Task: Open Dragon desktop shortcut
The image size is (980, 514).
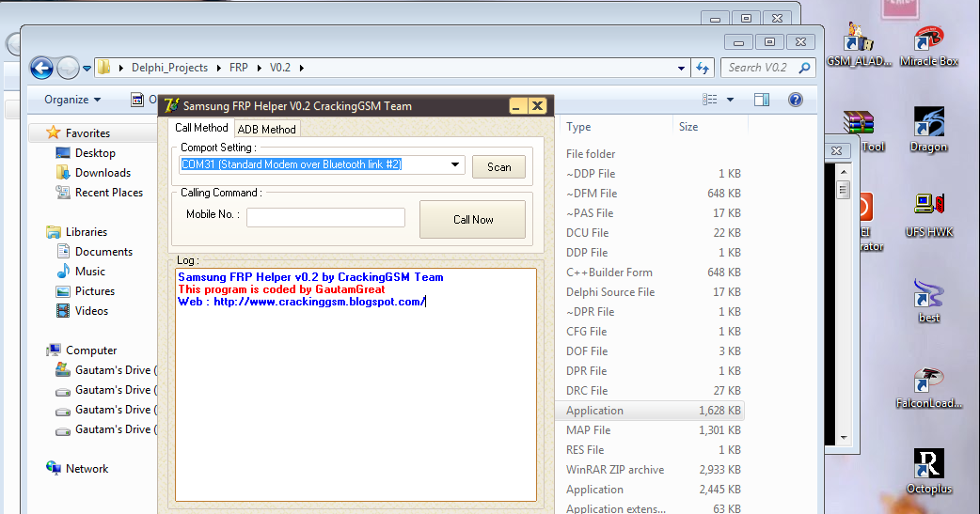Action: coord(929,130)
